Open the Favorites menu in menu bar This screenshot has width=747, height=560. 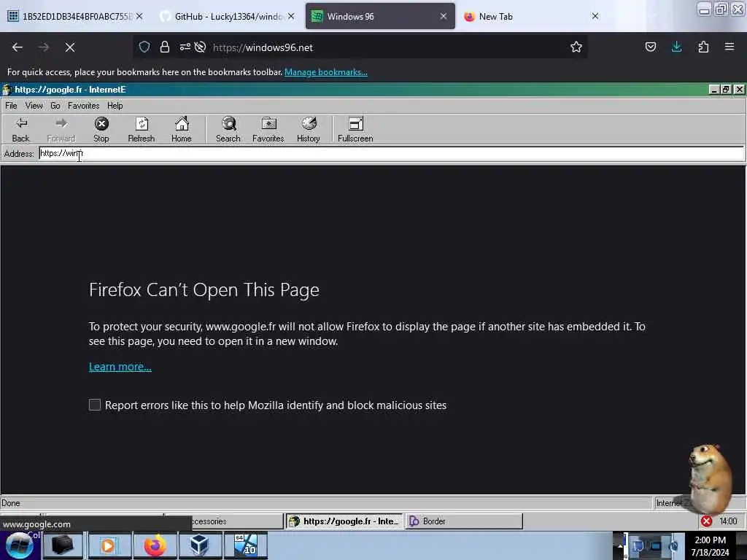tap(83, 106)
